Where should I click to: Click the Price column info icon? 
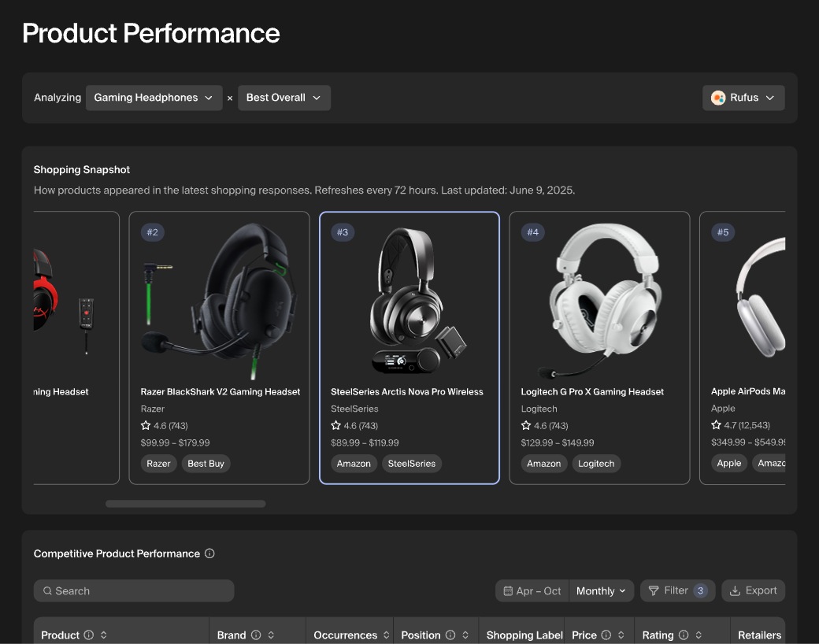pos(606,635)
